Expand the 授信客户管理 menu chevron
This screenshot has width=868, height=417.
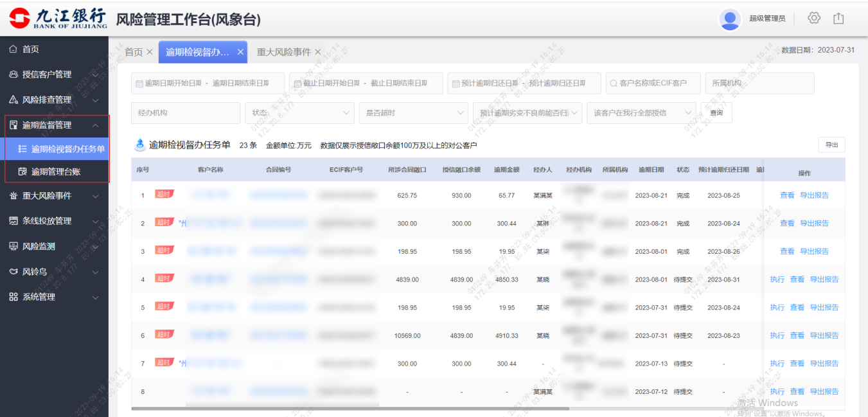tap(95, 75)
